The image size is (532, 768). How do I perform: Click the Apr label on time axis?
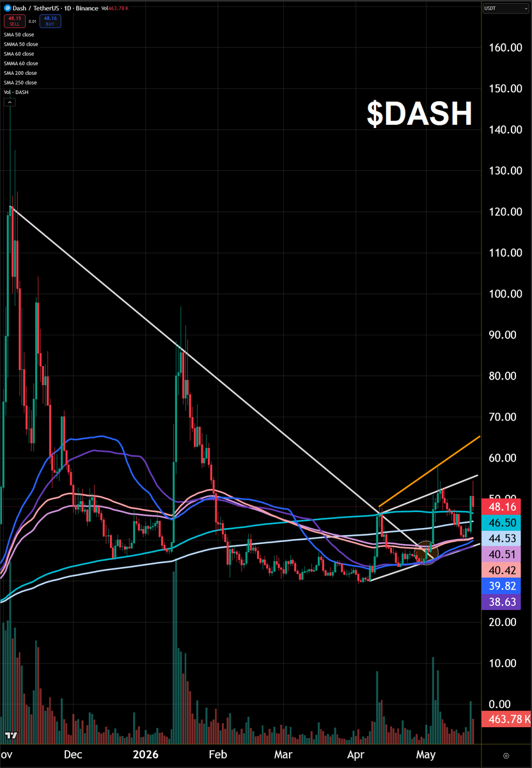click(356, 755)
